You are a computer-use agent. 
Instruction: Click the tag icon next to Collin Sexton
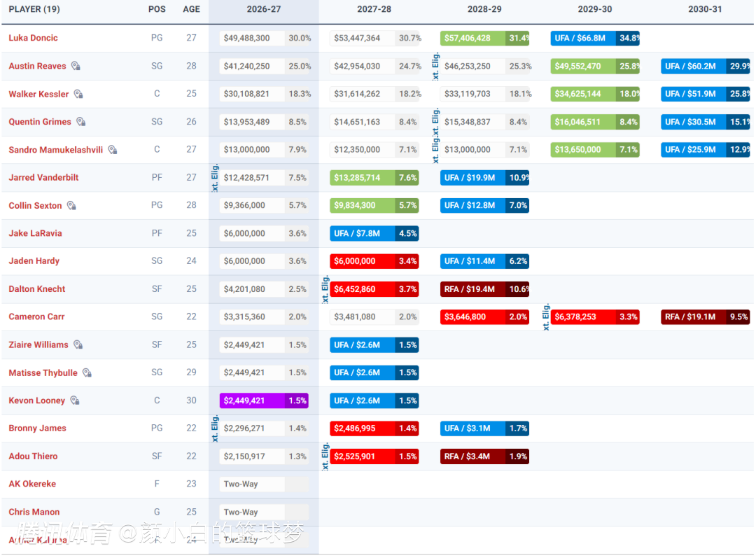pos(72,205)
